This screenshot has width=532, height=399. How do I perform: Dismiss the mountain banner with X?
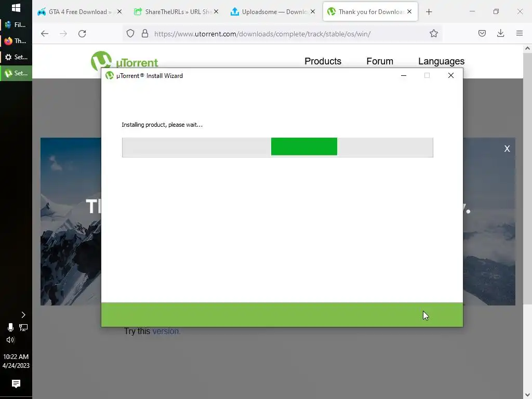(507, 149)
